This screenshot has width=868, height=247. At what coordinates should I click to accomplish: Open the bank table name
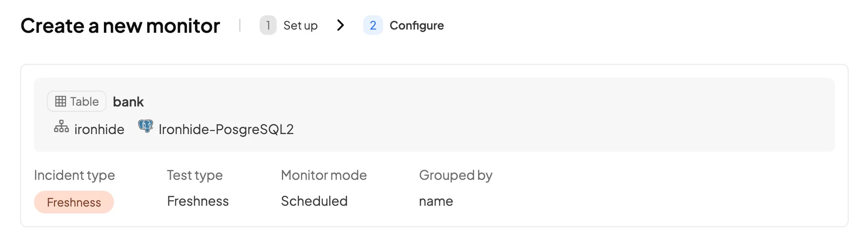tap(128, 102)
